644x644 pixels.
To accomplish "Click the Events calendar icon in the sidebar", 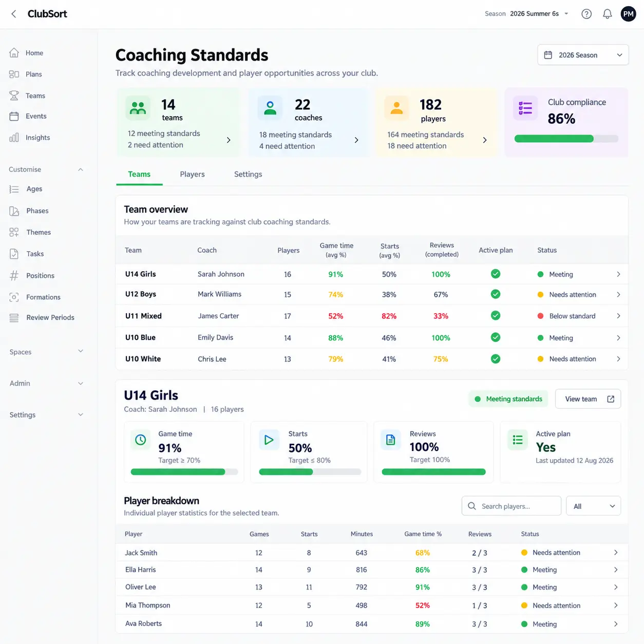I will point(14,116).
